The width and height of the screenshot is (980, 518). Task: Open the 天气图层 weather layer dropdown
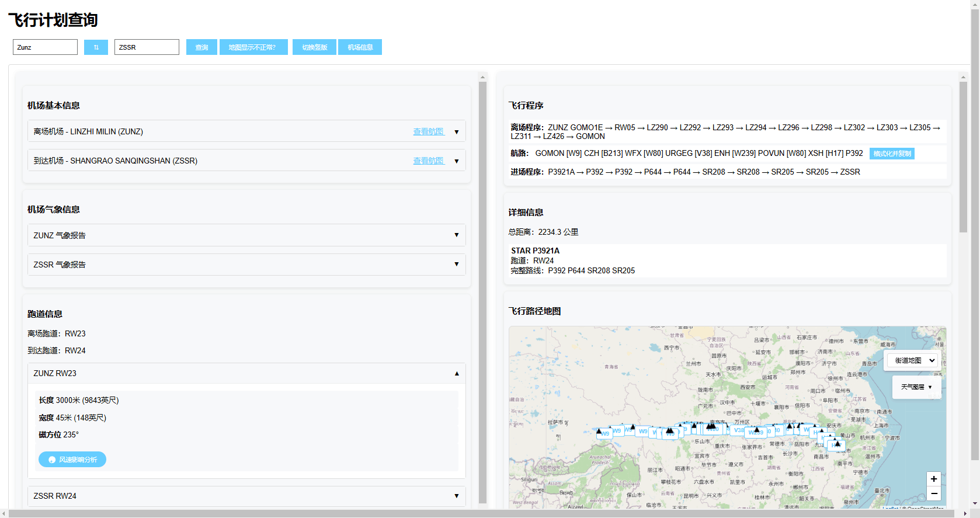click(916, 387)
